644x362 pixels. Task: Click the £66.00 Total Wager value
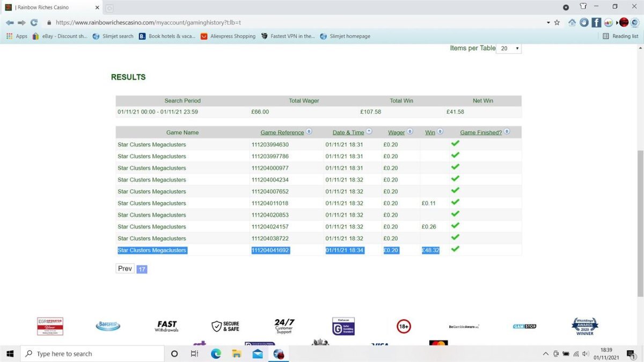point(260,112)
